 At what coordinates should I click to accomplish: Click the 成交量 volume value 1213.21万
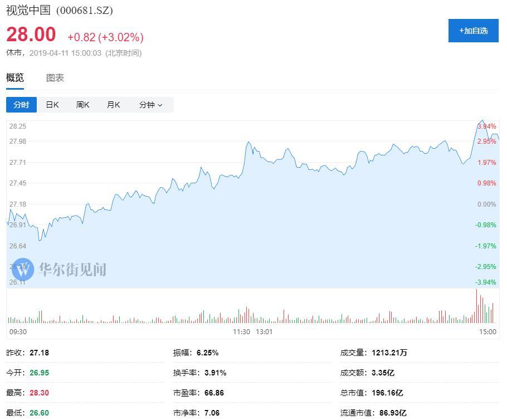[x=387, y=353]
